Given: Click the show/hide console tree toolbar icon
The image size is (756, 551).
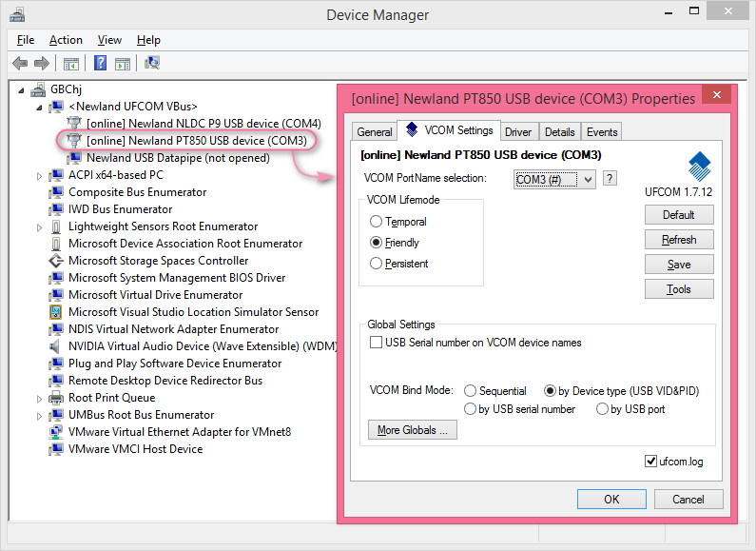Looking at the screenshot, I should pos(71,63).
